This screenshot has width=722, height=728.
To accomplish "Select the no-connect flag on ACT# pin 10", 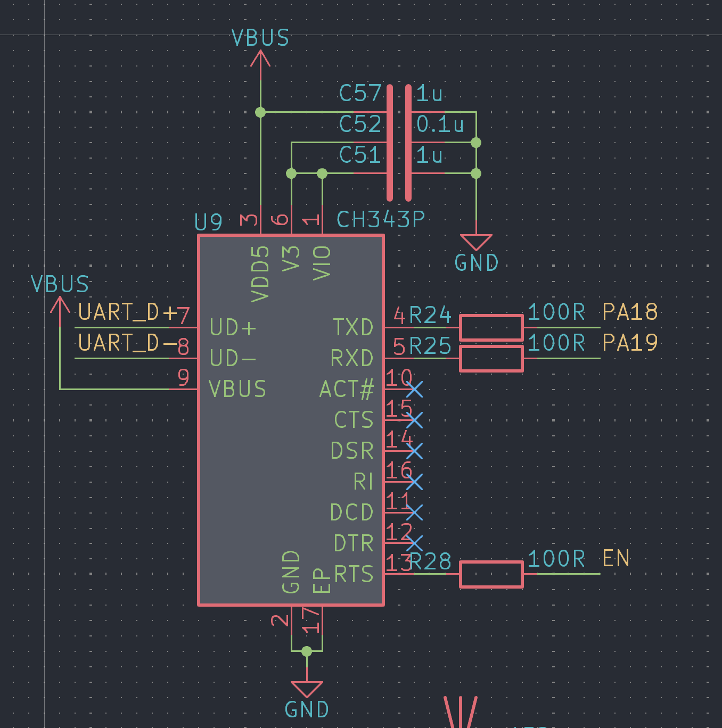I will (414, 390).
